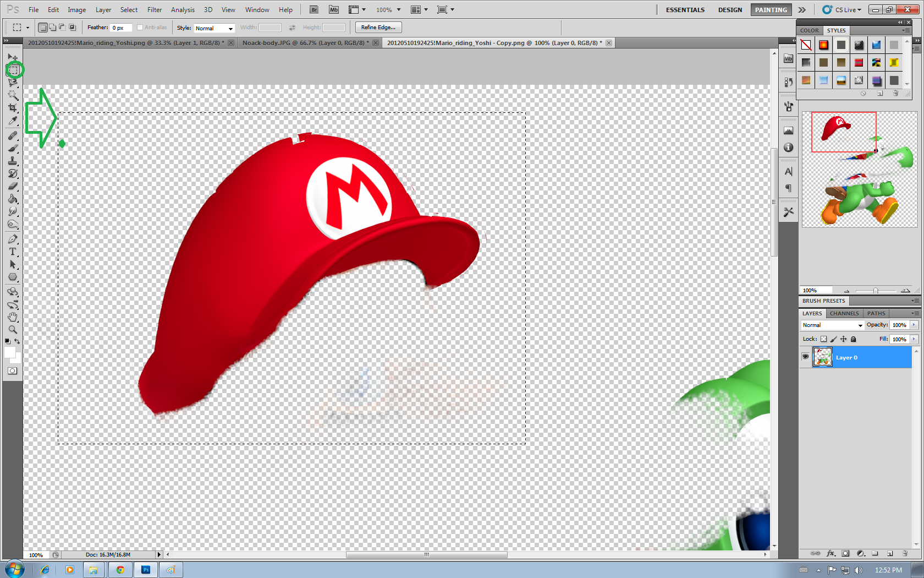Toggle Quick Mask mode
This screenshot has width=924, height=578.
[12, 371]
